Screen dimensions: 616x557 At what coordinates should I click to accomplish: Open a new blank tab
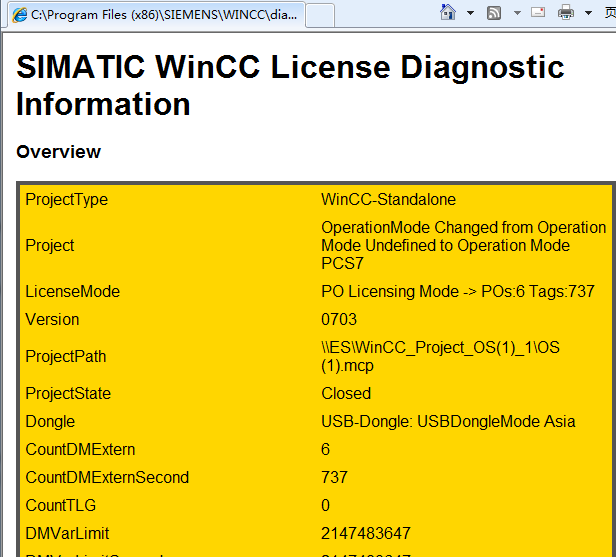[319, 14]
